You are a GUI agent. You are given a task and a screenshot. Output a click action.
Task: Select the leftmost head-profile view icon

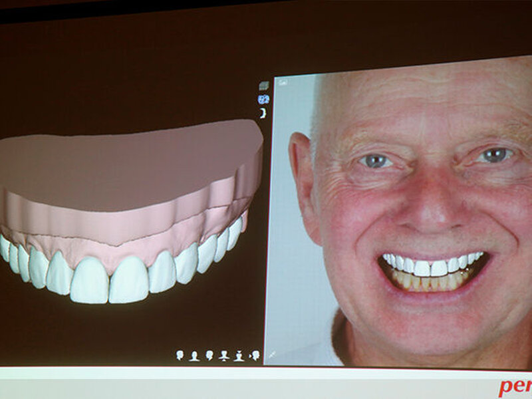coord(180,356)
